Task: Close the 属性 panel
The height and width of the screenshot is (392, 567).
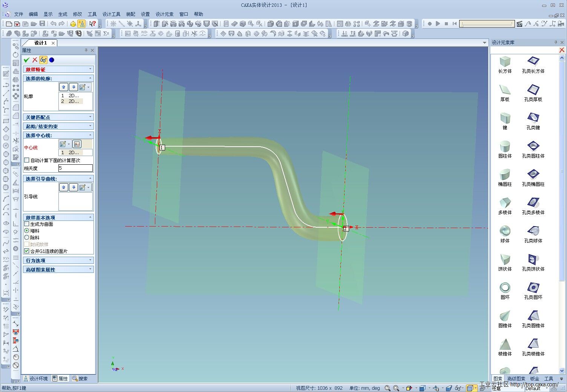Action: [x=92, y=50]
